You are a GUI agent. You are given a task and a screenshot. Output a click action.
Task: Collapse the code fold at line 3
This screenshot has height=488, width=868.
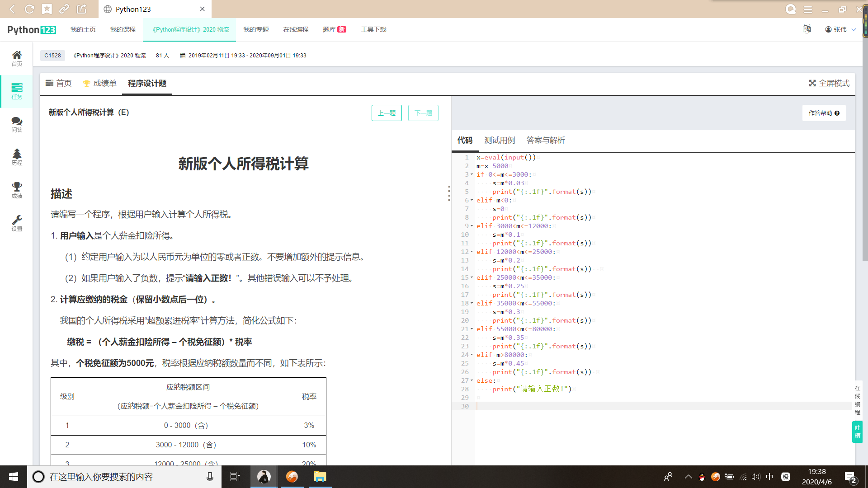tap(472, 174)
